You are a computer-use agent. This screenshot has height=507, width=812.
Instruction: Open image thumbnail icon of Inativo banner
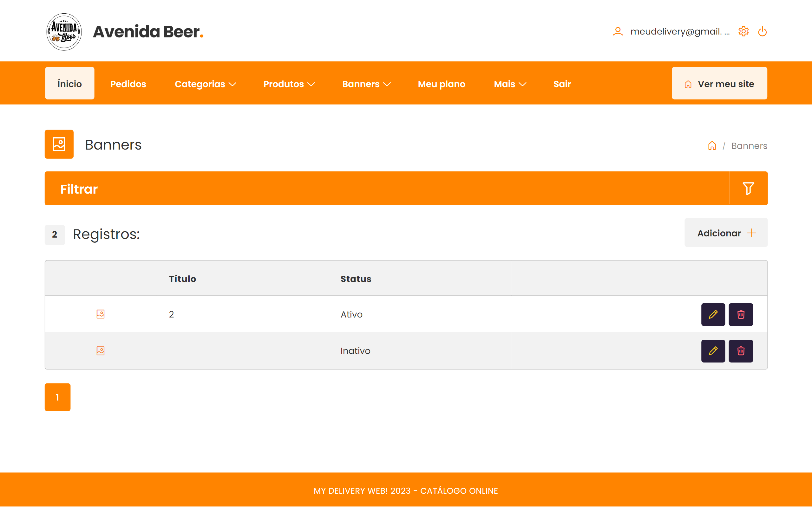100,351
